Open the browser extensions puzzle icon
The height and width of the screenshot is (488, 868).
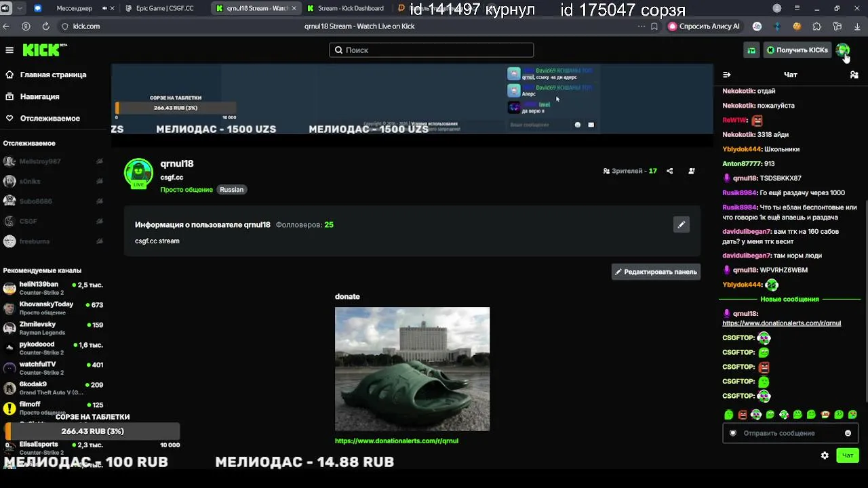click(817, 26)
